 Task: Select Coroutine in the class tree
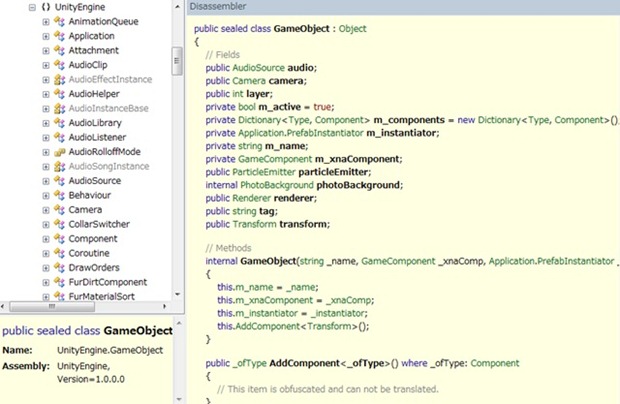point(89,253)
